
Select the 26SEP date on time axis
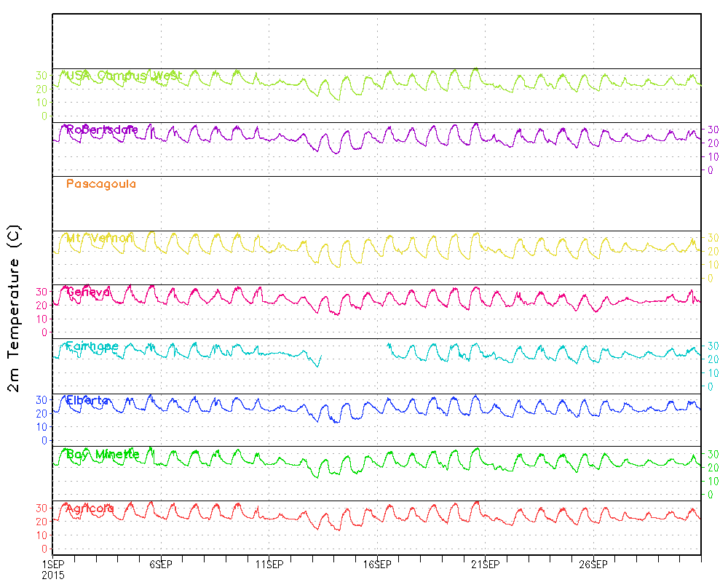[x=593, y=564]
